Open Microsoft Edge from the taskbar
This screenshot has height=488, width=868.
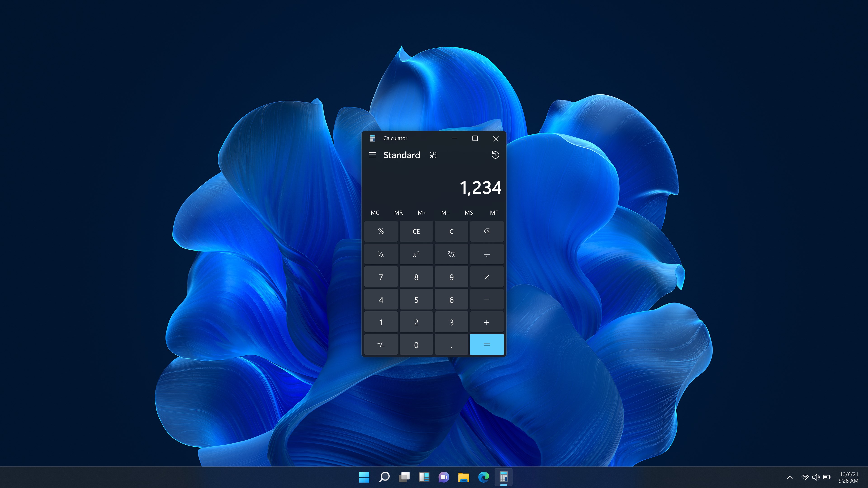[484, 477]
